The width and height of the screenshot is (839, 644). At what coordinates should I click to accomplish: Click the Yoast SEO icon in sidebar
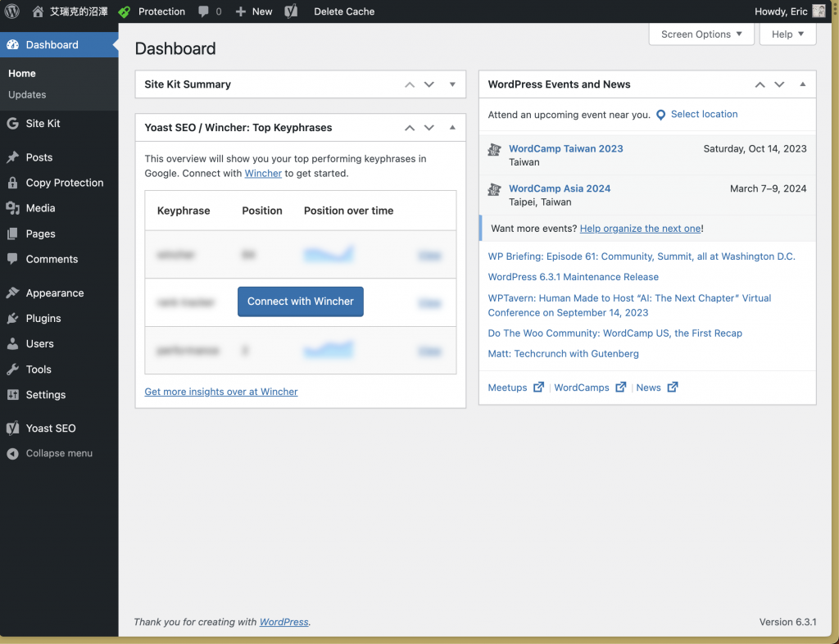13,429
